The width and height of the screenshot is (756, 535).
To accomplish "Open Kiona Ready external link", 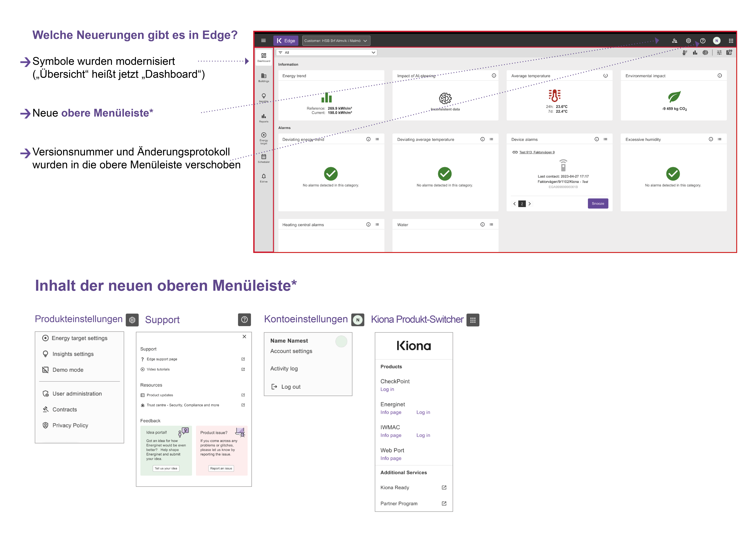I will tap(414, 488).
